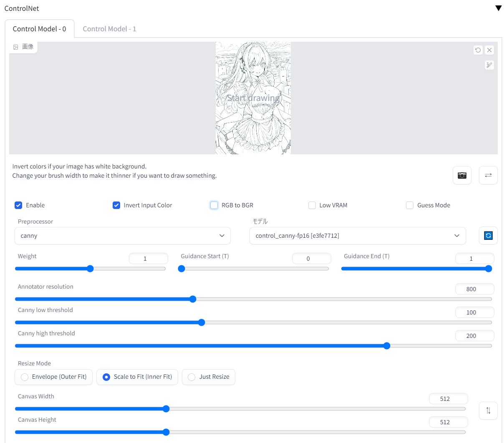The image size is (504, 443).
Task: Click the image icon beside 画像 label
Action: click(16, 47)
